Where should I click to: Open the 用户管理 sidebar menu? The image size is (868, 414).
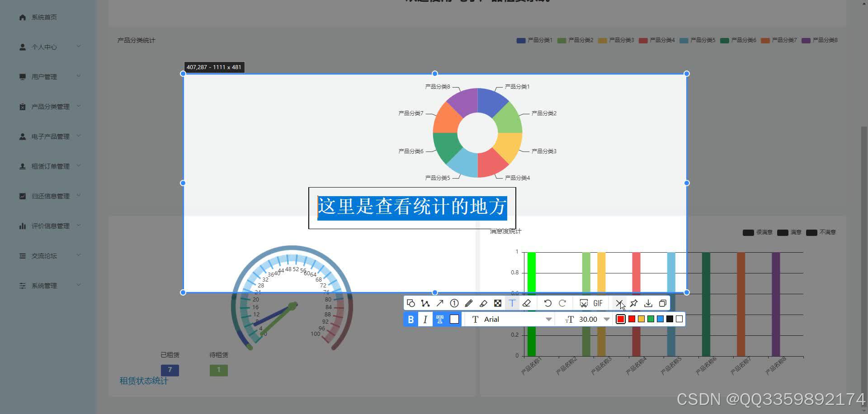click(44, 77)
